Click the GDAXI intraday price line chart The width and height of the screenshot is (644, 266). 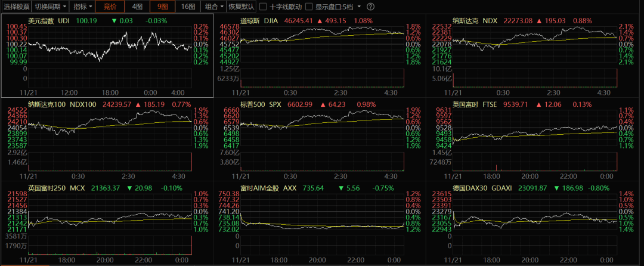click(x=535, y=211)
